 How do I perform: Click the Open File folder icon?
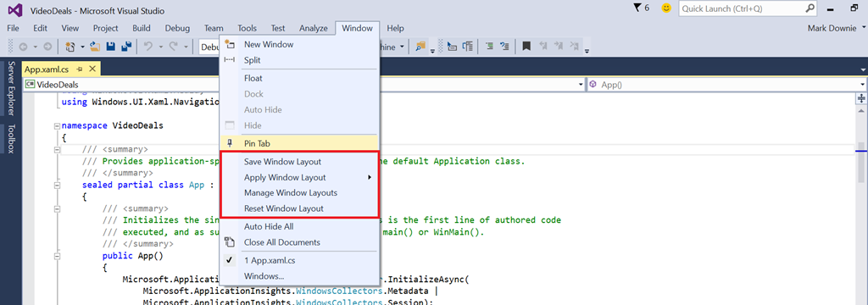tap(95, 47)
